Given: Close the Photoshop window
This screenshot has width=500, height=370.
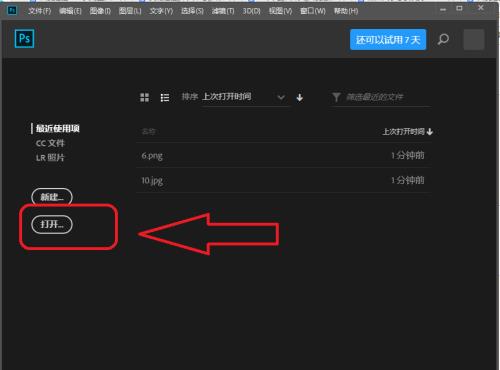Looking at the screenshot, I should [481, 7].
